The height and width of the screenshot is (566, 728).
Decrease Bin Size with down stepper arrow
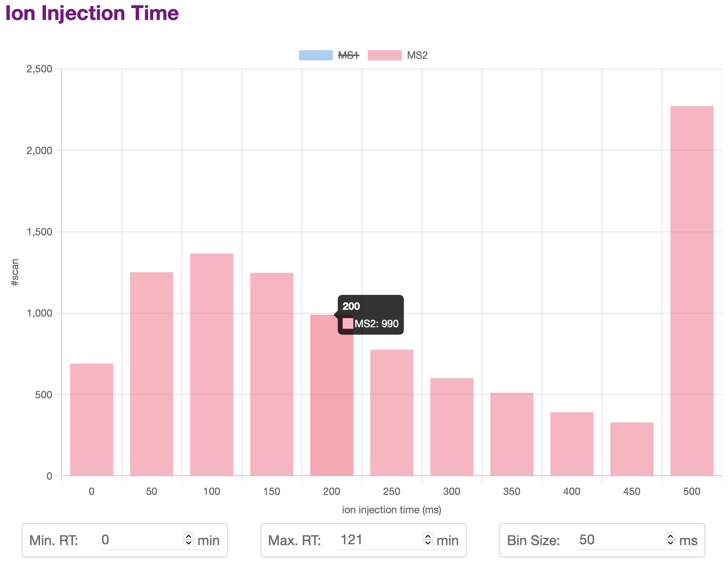[x=671, y=543]
